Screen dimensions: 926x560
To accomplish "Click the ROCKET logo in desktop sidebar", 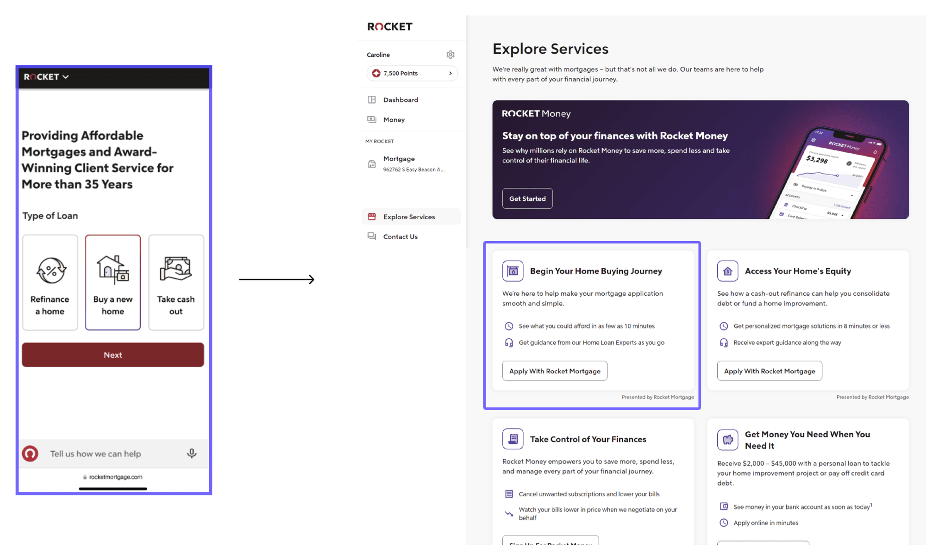I will [390, 27].
